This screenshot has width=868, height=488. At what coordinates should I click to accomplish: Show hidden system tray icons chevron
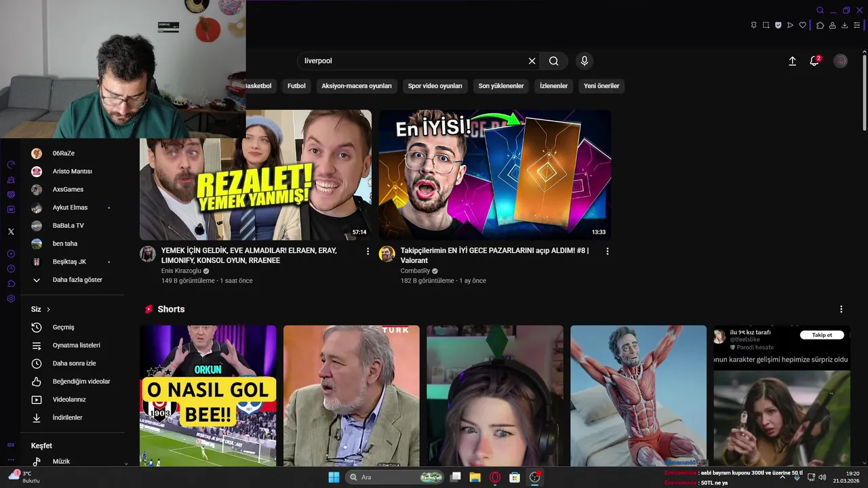pyautogui.click(x=782, y=477)
